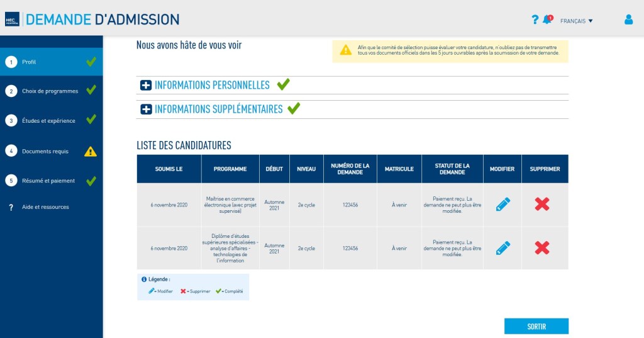
Task: Open the user account profile icon
Action: 628,20
